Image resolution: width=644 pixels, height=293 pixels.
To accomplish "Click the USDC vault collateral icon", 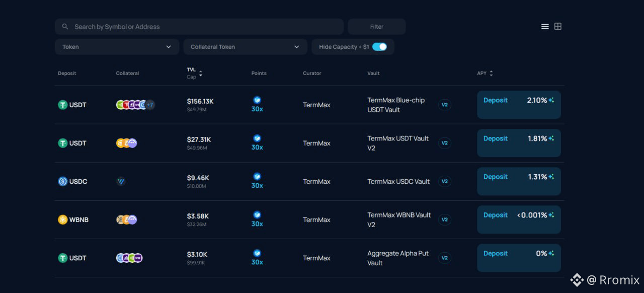I will pos(121,181).
